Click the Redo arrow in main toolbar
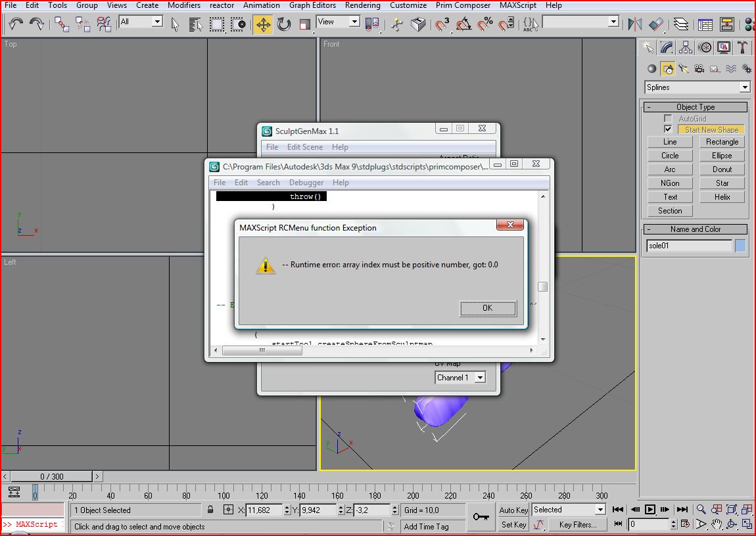Viewport: 756px width, 536px height. coord(37,24)
